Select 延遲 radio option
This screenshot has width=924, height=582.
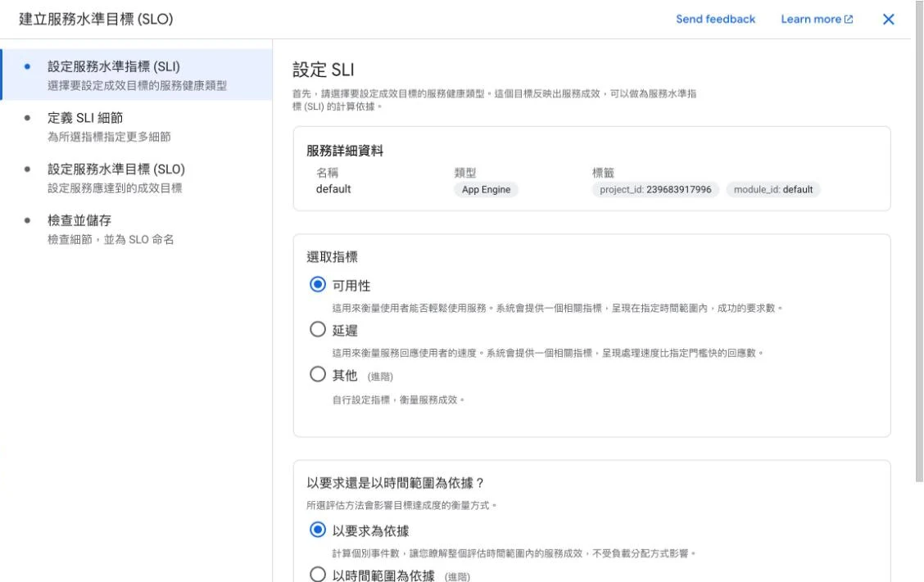tap(318, 329)
